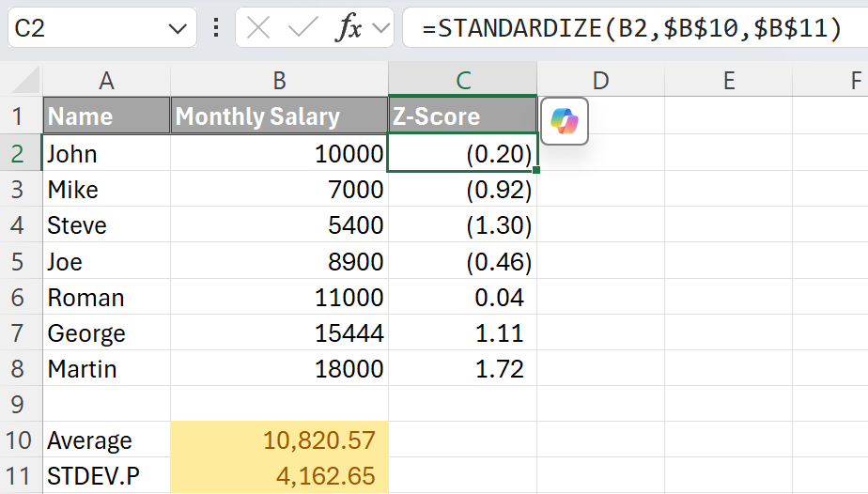868x494 pixels.
Task: Select the cell containing 'Joe'
Action: pos(106,261)
